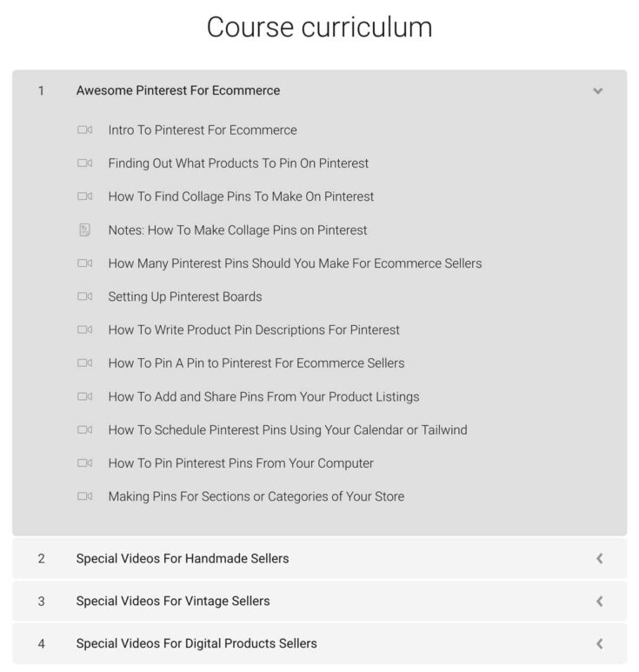This screenshot has height=672, width=639.
Task: Open How To Add and Share Pins lesson
Action: pos(263,396)
